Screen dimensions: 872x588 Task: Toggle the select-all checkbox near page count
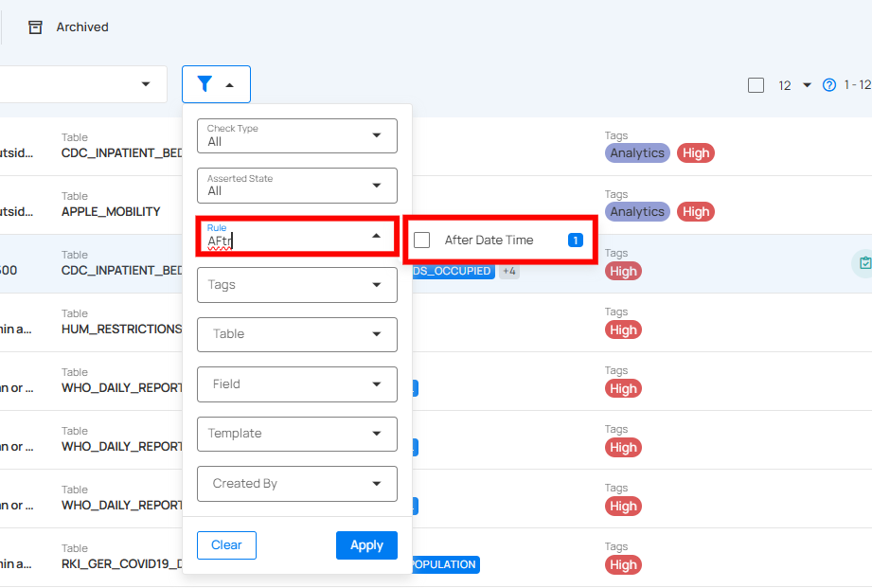pos(756,85)
